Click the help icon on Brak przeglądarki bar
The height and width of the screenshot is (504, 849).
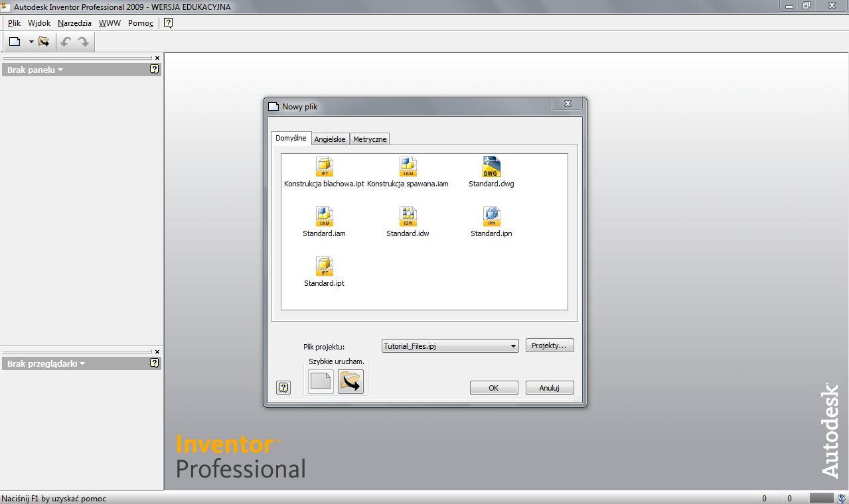click(154, 363)
